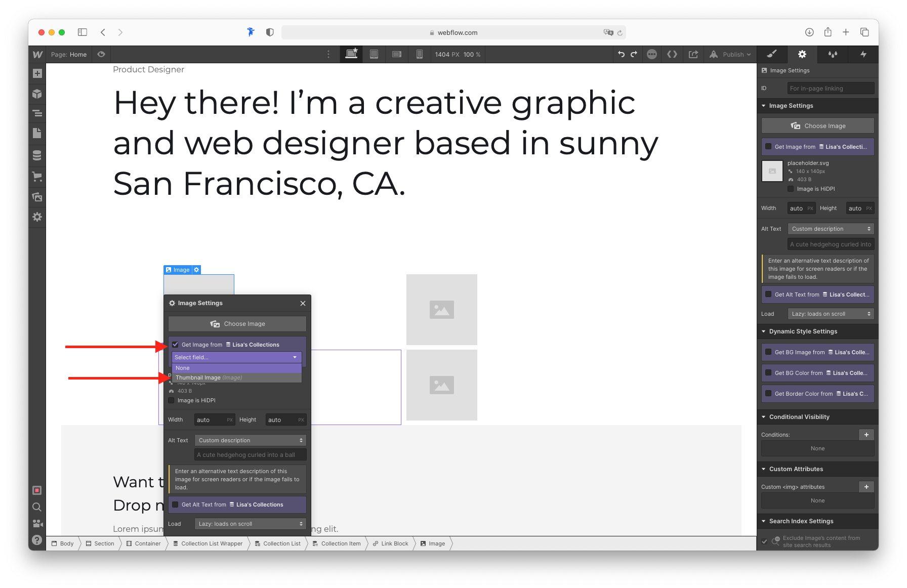Screen dimensions: 907x588
Task: Open the Style panel with the paintbrush icon
Action: [772, 54]
